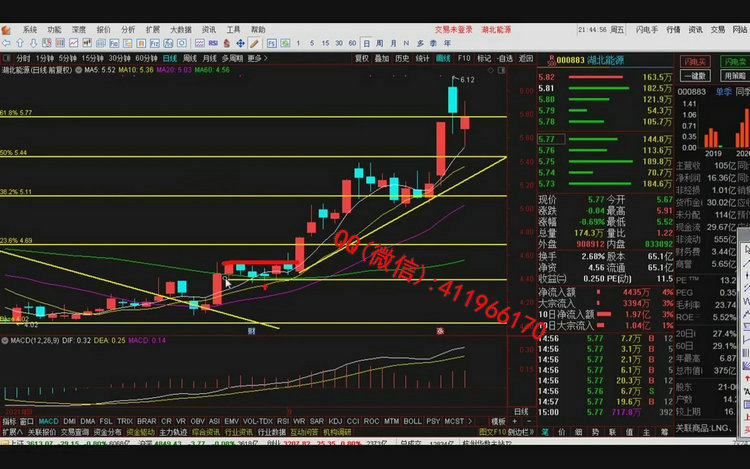Open the 系统 menu

[x=30, y=30]
